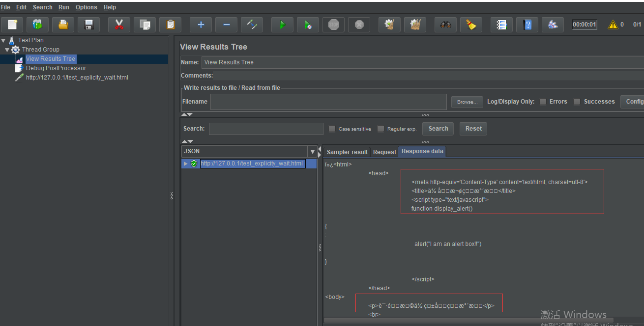Toggle the Case sensitive checkbox
The width and height of the screenshot is (644, 326).
coord(332,129)
